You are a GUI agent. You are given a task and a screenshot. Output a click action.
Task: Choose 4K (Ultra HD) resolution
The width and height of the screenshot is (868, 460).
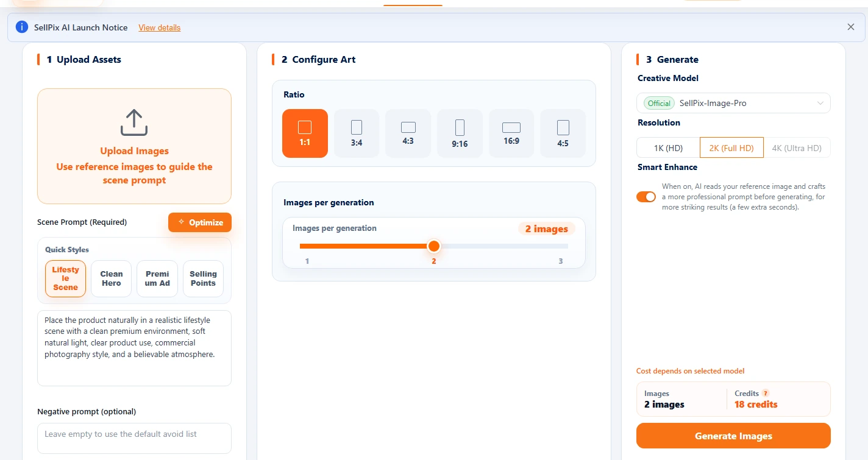797,147
